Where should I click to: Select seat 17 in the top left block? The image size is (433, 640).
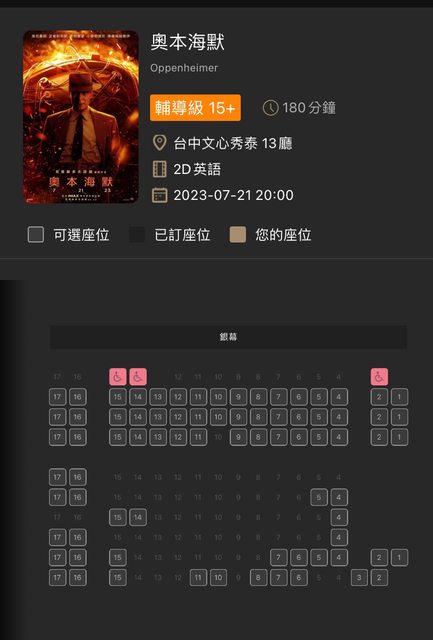click(x=57, y=397)
